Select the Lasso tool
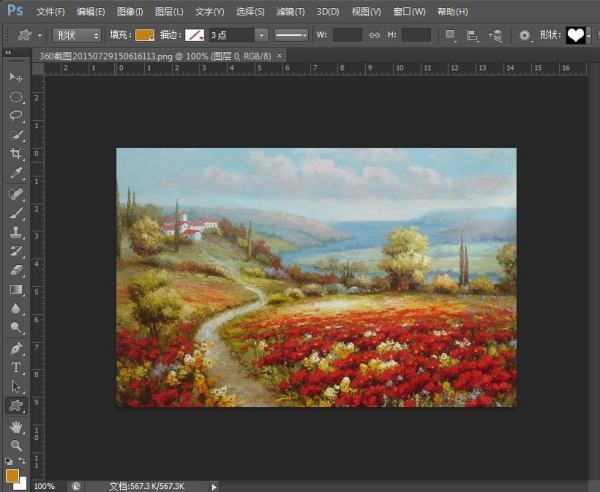Screen dimensions: 600x492 tap(16, 116)
